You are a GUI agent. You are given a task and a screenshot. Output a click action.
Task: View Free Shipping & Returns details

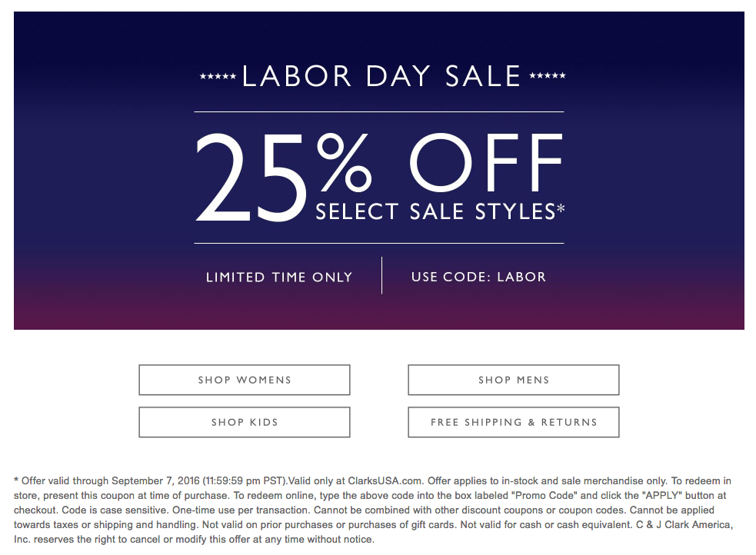coord(514,422)
